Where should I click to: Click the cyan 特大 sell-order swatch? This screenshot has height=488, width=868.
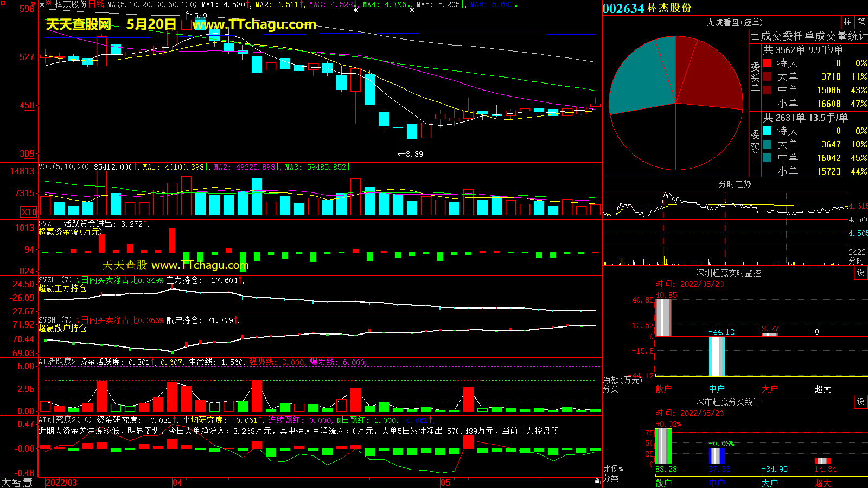(x=767, y=131)
